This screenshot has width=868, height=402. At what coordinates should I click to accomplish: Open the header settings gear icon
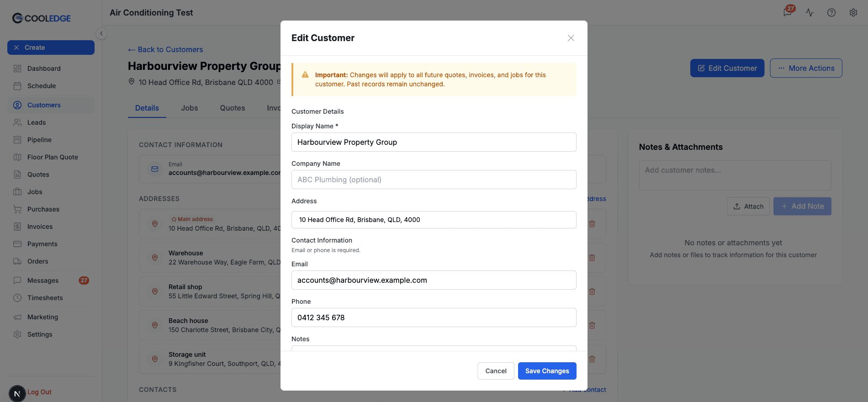(853, 13)
